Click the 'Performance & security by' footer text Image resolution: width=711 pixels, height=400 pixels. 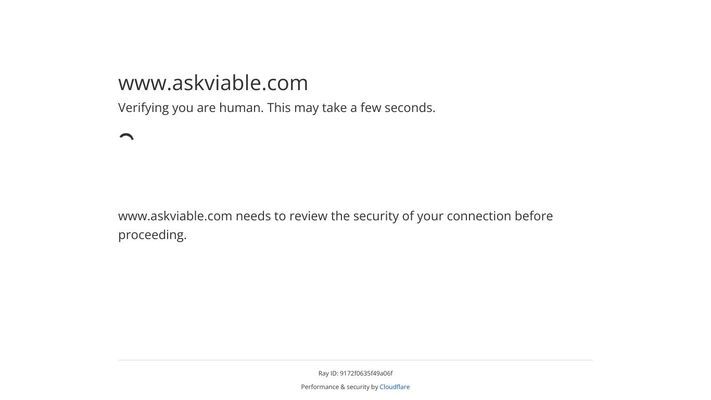(340, 387)
